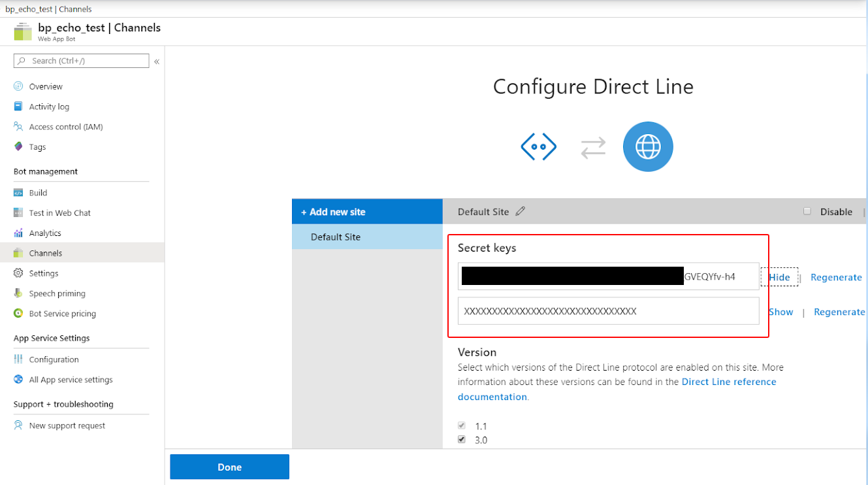
Task: Click the Access control (IAM) icon
Action: tap(18, 127)
